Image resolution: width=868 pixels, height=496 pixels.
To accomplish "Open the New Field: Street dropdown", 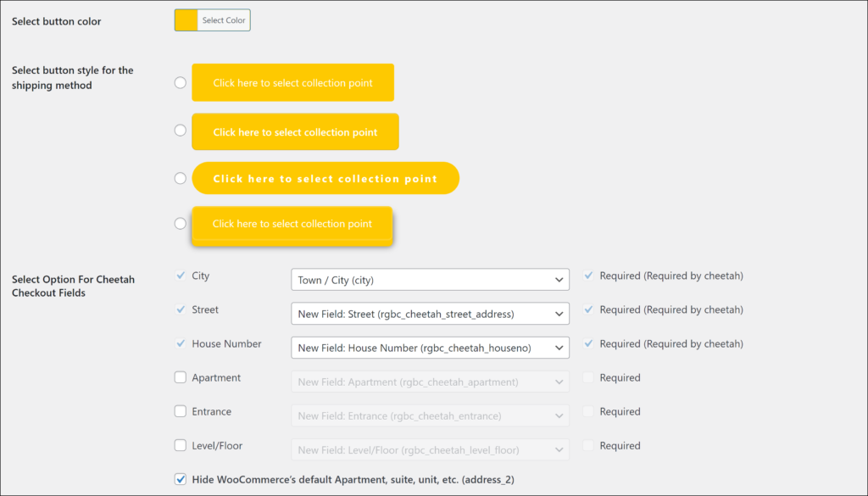I will coord(430,314).
